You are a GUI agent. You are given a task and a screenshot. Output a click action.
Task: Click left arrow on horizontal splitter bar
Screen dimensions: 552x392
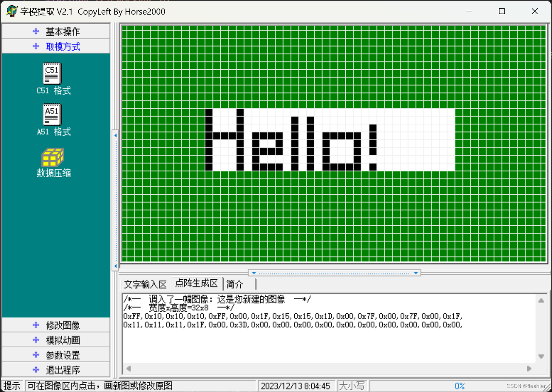click(x=254, y=273)
